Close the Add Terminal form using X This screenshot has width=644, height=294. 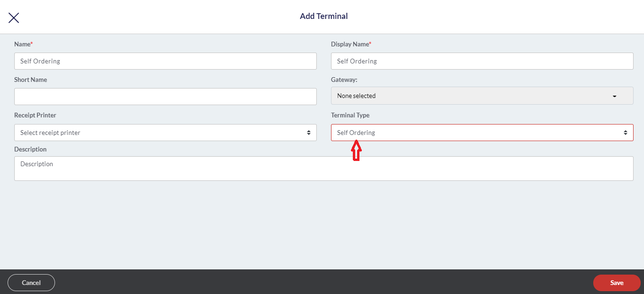tap(14, 18)
